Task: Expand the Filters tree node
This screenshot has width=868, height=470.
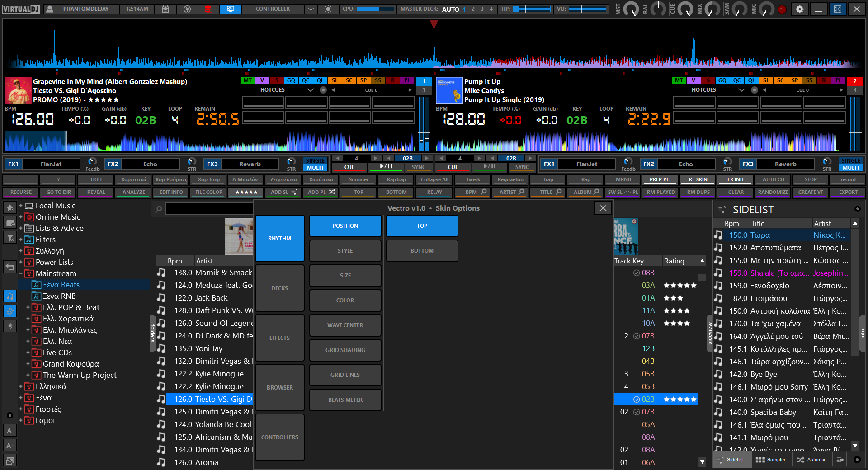Action: point(21,240)
